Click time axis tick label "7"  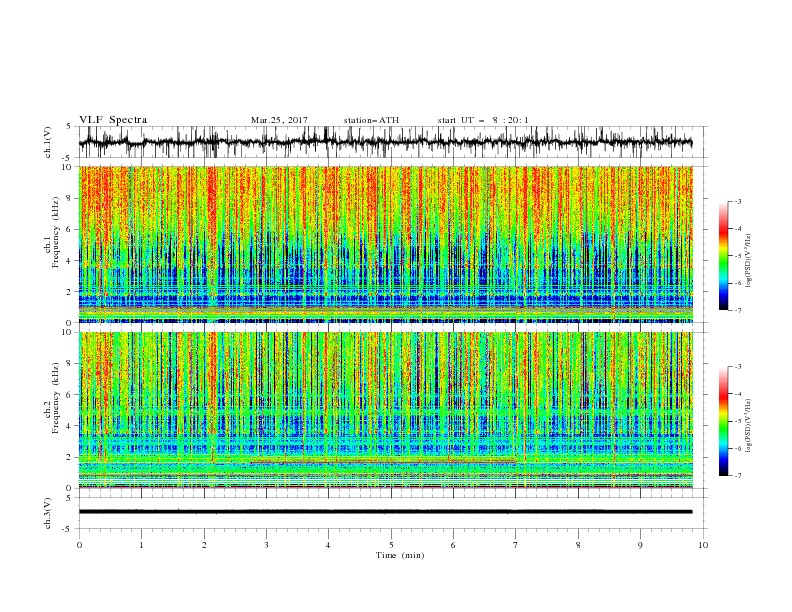[x=516, y=545]
